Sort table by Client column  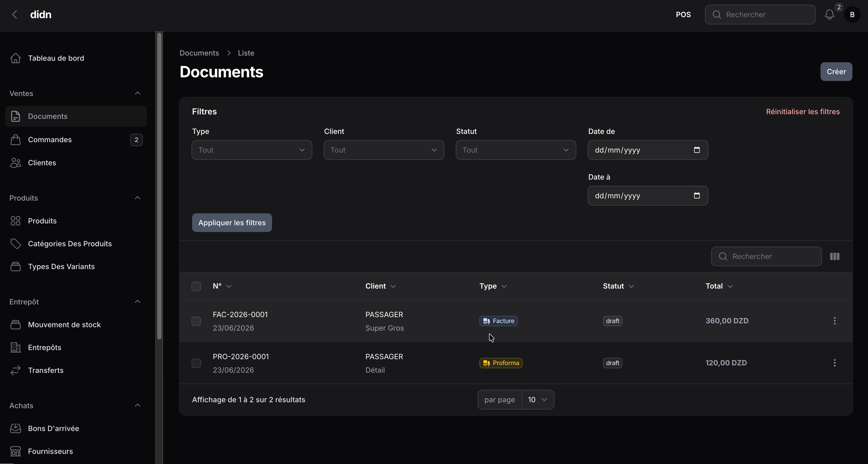coord(381,286)
